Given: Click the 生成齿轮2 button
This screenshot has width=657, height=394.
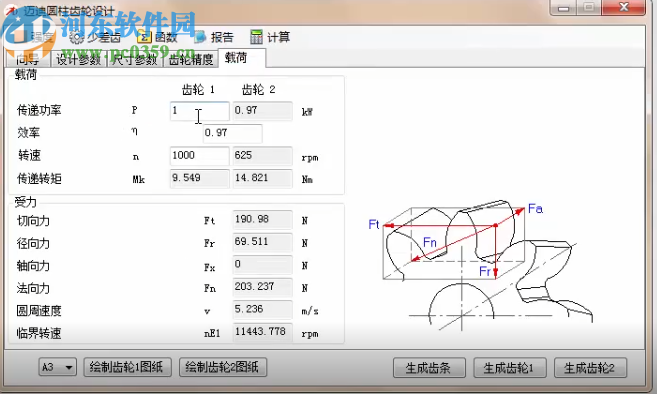Looking at the screenshot, I should (x=590, y=368).
